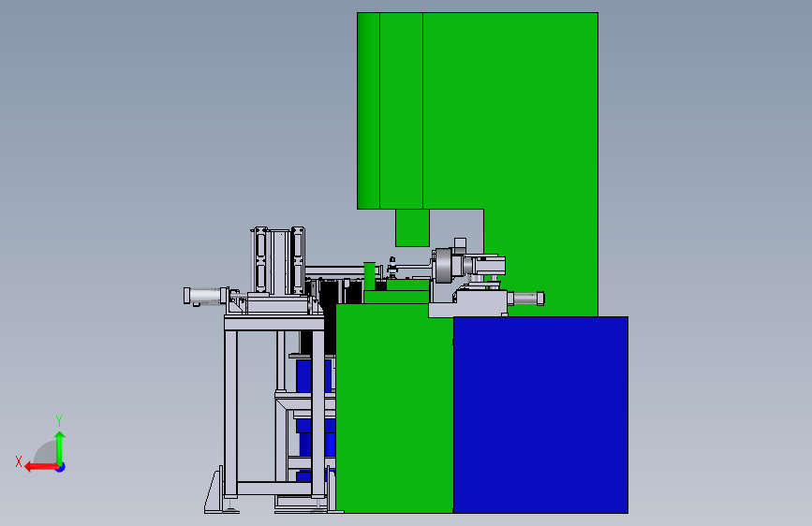Select the left horizontal pneumatic cylinder
Screen dimensions: 812x526
[206, 296]
